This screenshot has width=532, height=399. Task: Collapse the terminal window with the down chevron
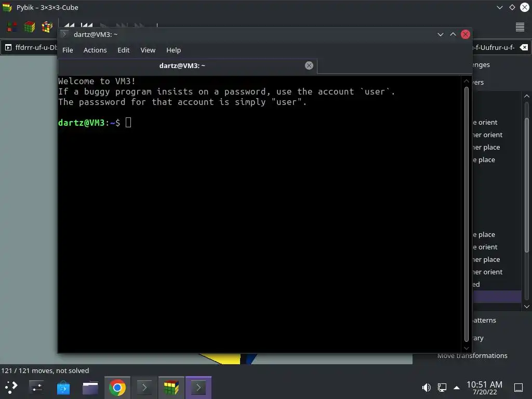click(x=441, y=35)
